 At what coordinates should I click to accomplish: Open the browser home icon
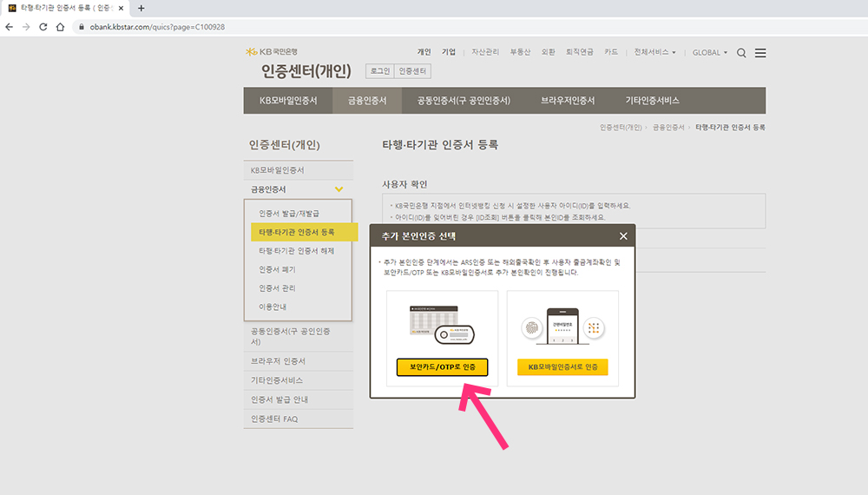61,27
